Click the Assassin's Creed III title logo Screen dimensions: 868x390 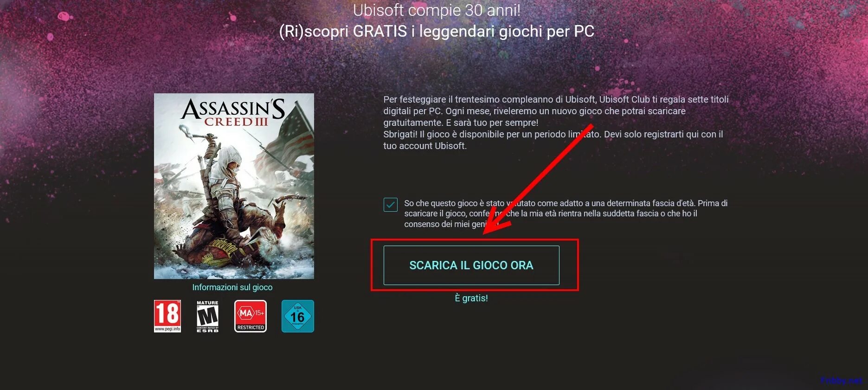coord(233,112)
